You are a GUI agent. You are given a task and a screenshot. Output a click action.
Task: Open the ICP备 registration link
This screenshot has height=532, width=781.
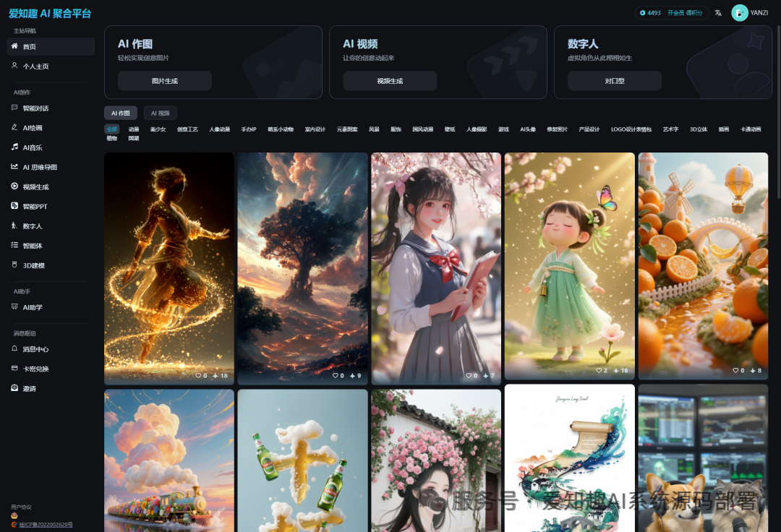click(x=46, y=525)
